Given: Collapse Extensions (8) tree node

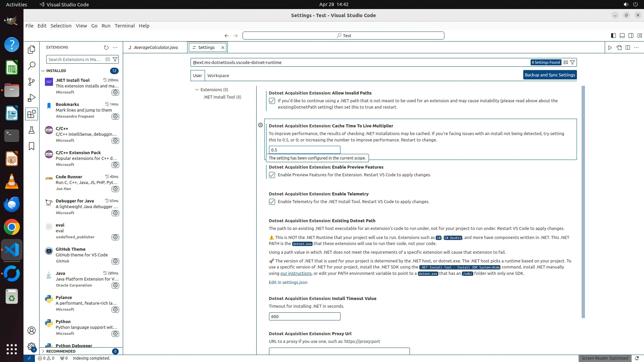Looking at the screenshot, I should pyautogui.click(x=197, y=90).
